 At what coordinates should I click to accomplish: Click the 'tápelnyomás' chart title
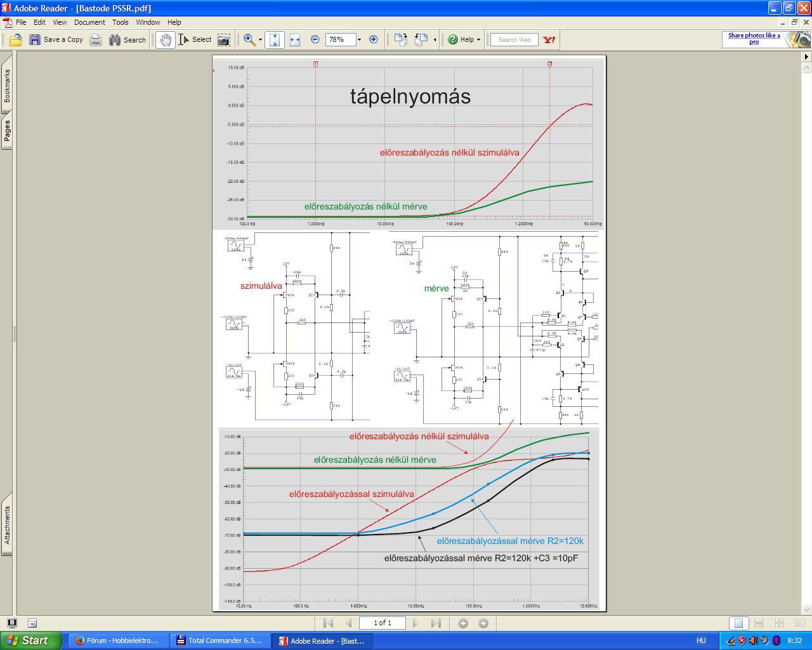(410, 96)
